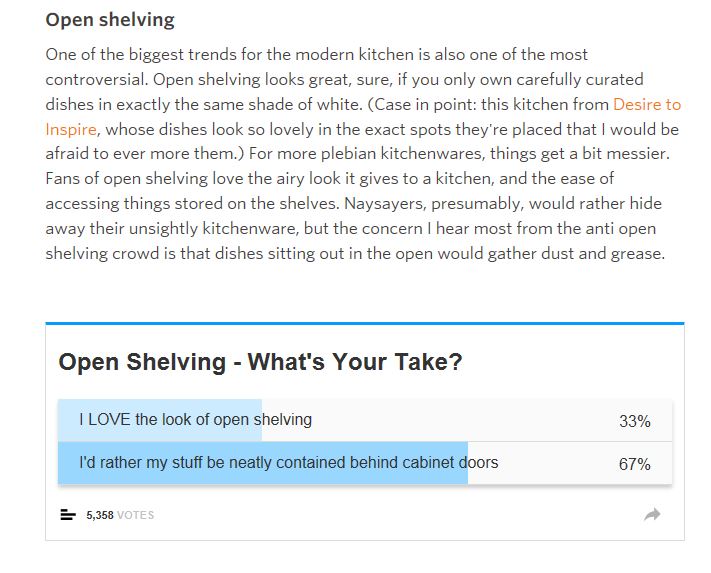This screenshot has height=573, width=711.
Task: Click the "Open shelving" section heading
Action: tap(110, 20)
